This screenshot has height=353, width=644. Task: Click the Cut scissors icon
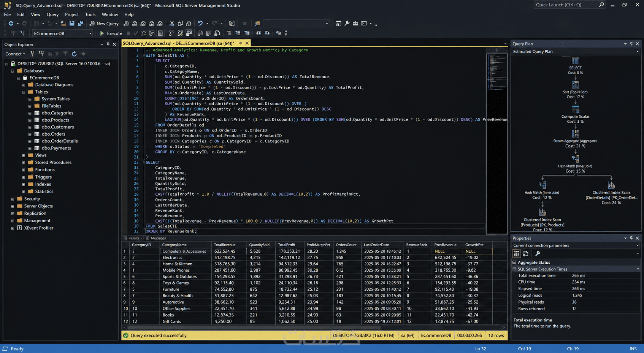[172, 24]
